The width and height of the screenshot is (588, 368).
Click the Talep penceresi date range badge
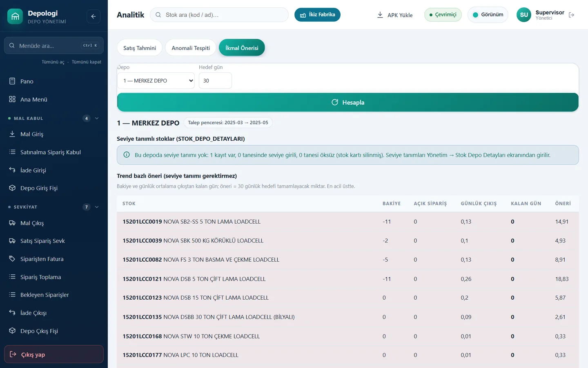tap(228, 123)
